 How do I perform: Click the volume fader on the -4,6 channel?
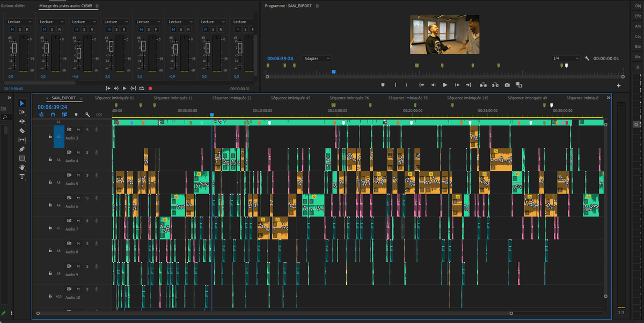pyautogui.click(x=79, y=53)
